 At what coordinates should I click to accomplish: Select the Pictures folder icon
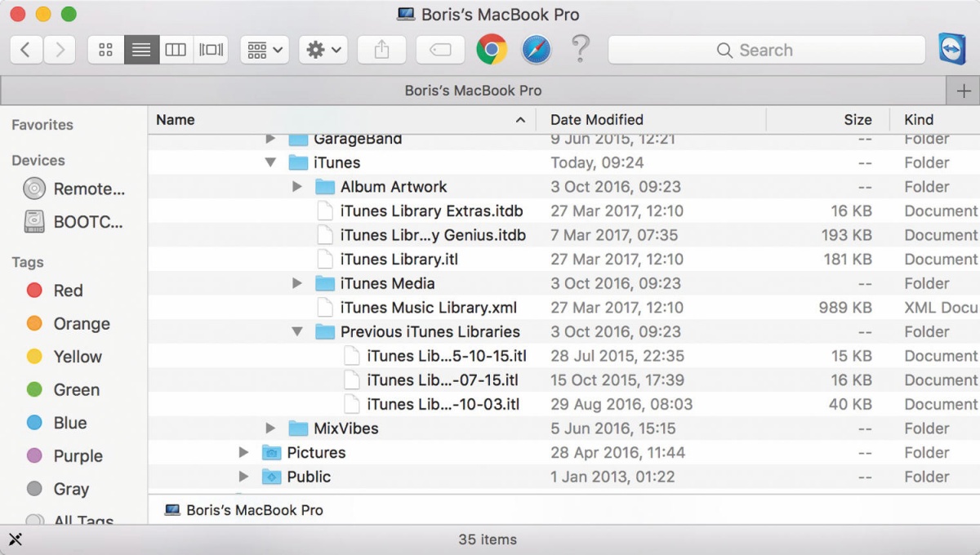271,452
